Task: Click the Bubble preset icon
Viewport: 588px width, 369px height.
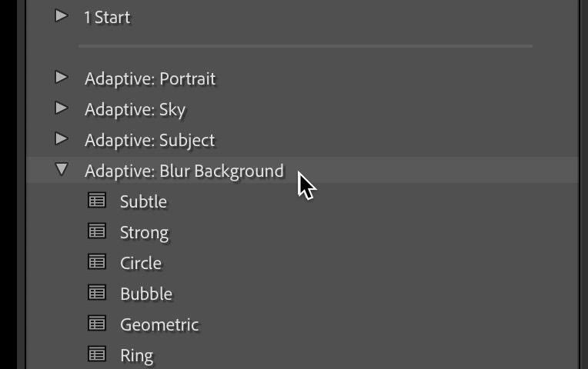Action: point(97,293)
